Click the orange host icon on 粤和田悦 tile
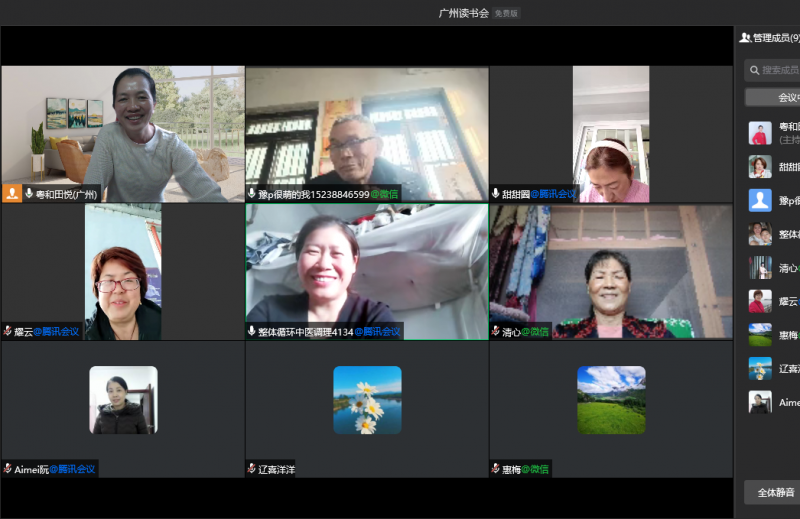This screenshot has width=800, height=519. 12,193
